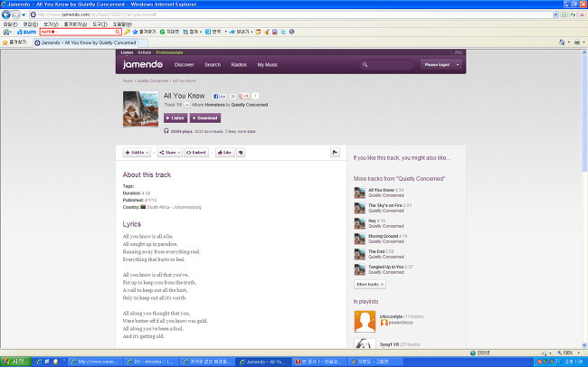Open recent pages dropdown next to forward button
Image resolution: width=588 pixels, height=367 pixels.
pos(24,15)
